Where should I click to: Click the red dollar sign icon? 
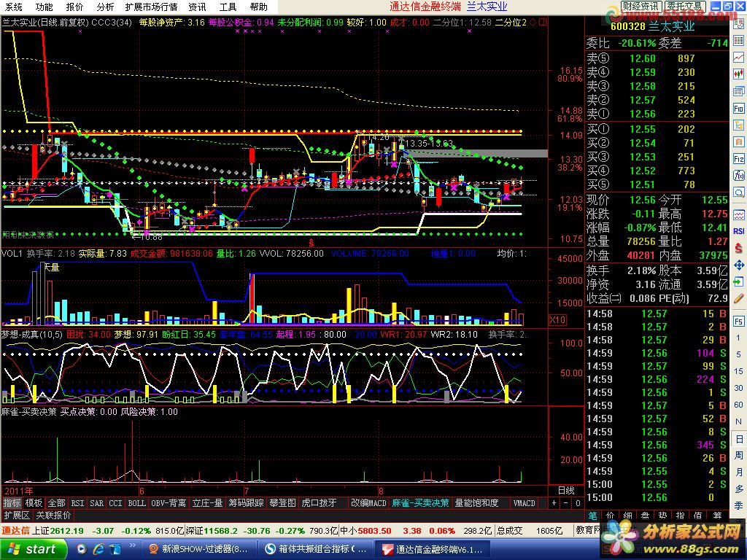[x=739, y=248]
